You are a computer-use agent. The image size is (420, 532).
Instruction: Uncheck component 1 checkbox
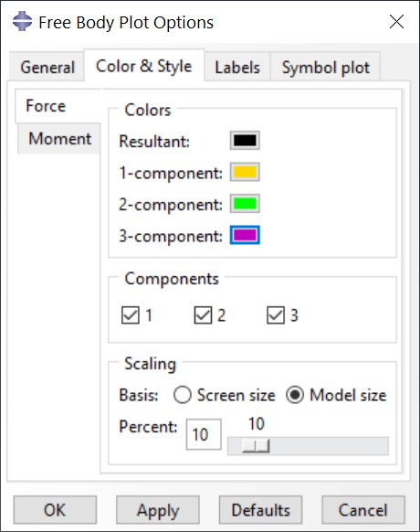point(131,315)
